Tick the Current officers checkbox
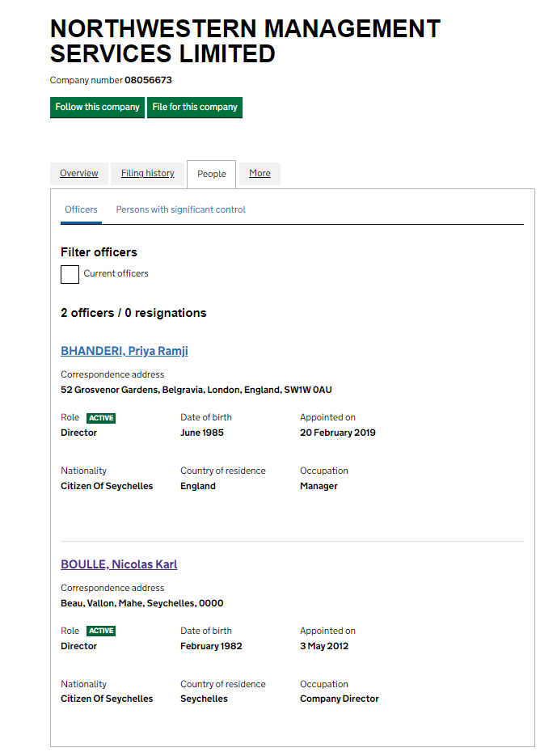 point(70,274)
